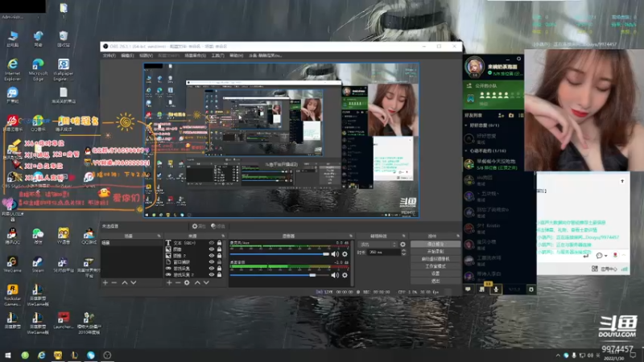Image resolution: width=644 pixels, height=362 pixels.
Task: Click the 开始录制 button
Action: [x=436, y=252]
